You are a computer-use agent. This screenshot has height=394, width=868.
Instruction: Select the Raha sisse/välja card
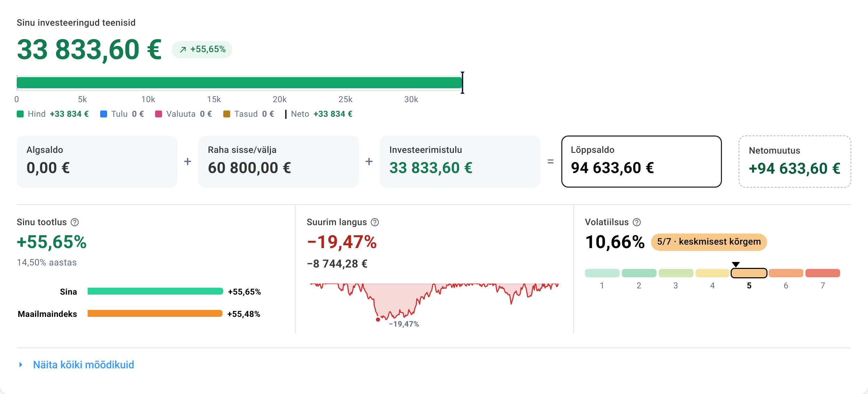[279, 162]
